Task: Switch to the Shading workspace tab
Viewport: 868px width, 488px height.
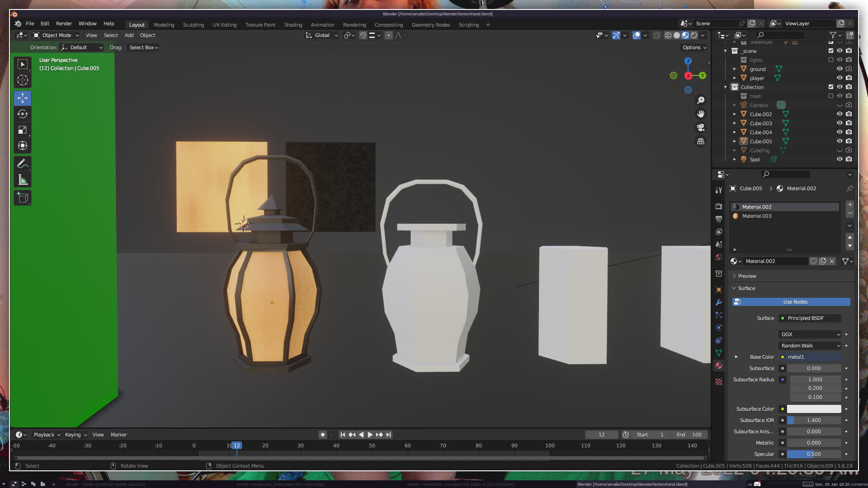Action: coord(293,25)
